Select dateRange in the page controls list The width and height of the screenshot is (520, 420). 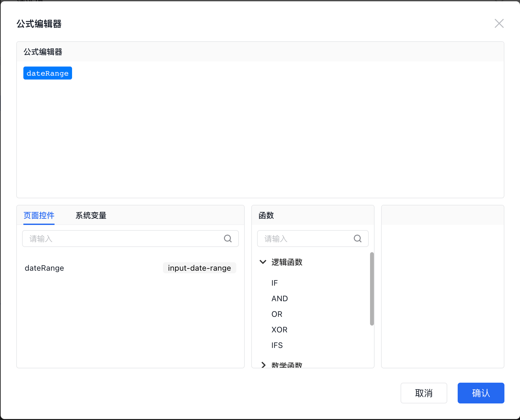(x=44, y=268)
